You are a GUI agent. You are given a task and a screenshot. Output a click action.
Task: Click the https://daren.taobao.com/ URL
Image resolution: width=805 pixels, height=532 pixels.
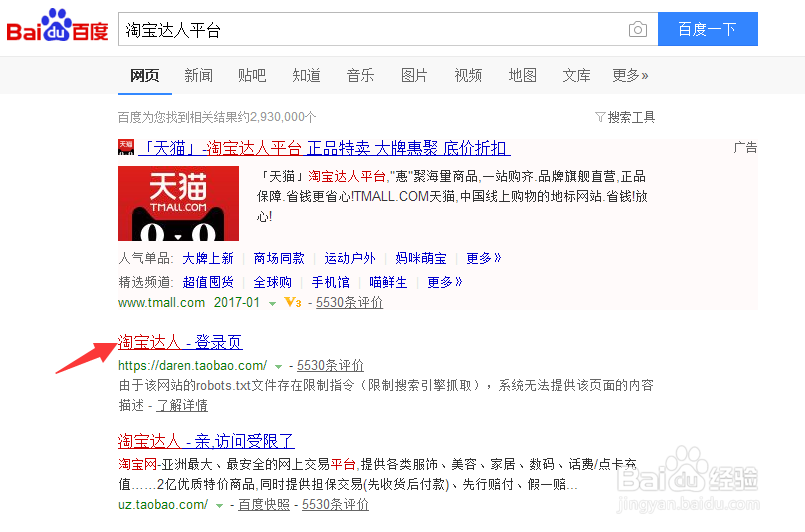[193, 366]
